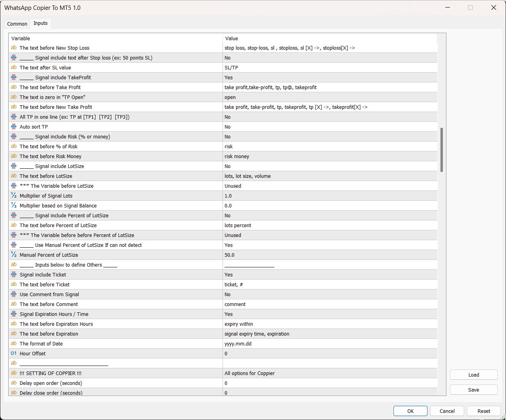Open the Yes value of 'Signal include Ticket'
This screenshot has height=420, width=506.
tap(330, 274)
